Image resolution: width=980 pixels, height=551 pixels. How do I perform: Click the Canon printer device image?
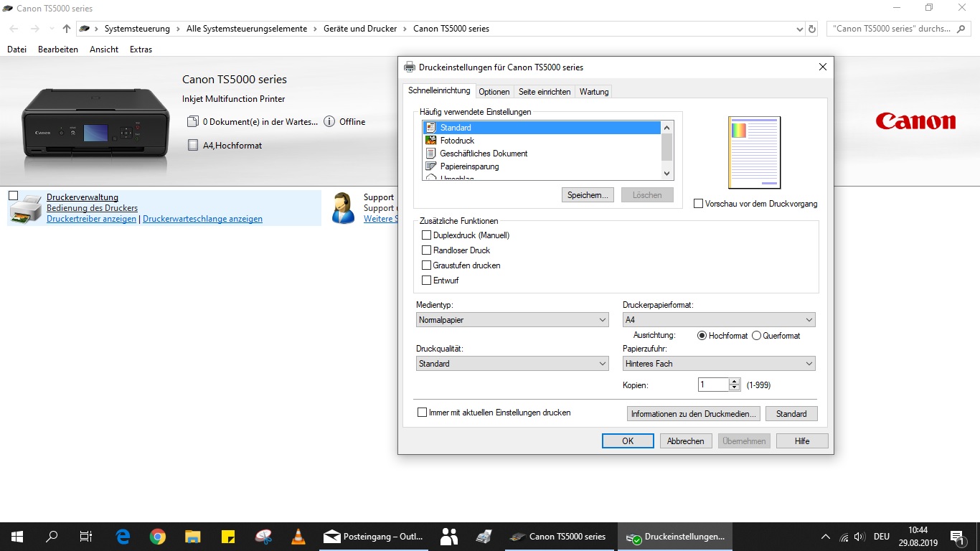95,124
